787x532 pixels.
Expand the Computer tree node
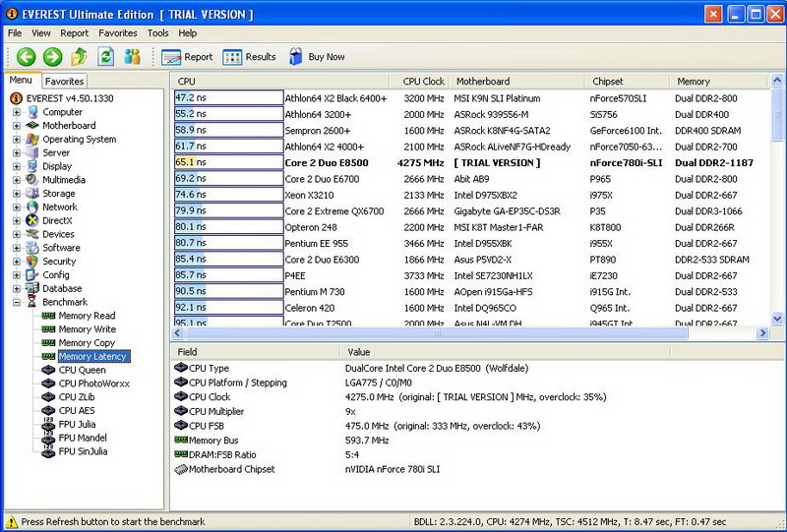coord(17,112)
